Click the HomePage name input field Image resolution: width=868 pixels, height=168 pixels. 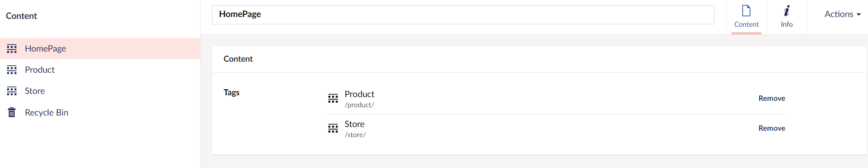point(463,15)
